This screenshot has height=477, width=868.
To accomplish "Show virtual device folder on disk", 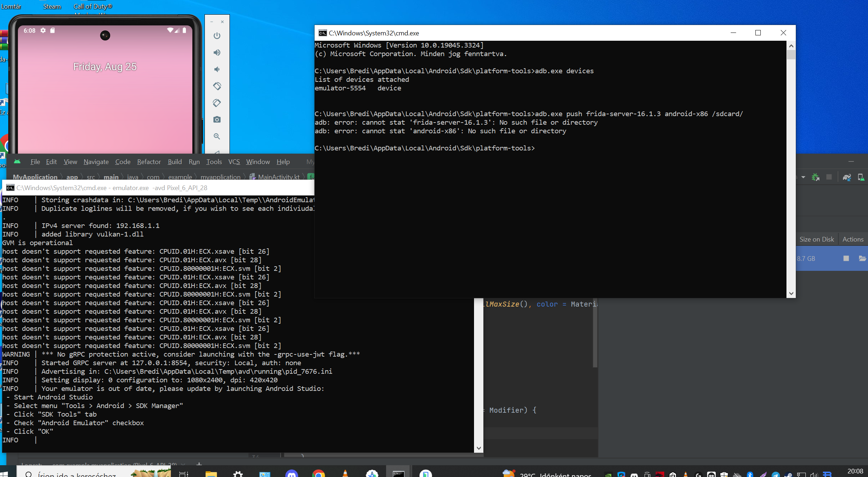I will tap(862, 258).
